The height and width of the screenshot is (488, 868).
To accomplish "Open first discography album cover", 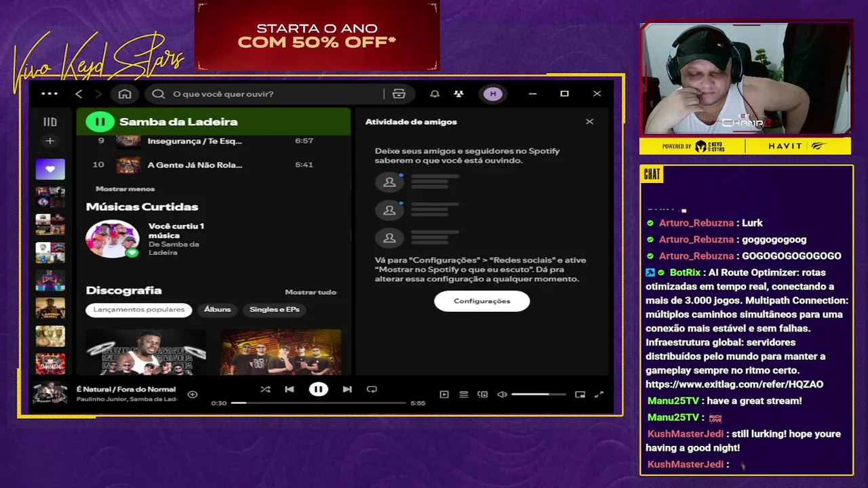I will click(x=146, y=352).
